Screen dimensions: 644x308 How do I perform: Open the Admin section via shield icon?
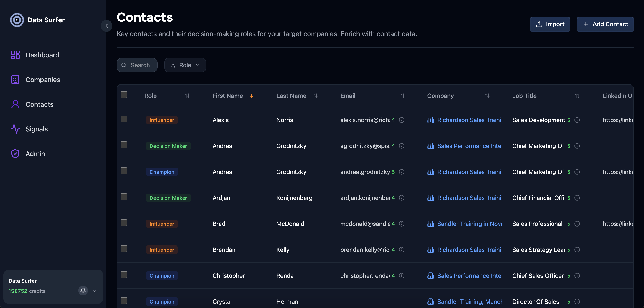click(x=15, y=154)
